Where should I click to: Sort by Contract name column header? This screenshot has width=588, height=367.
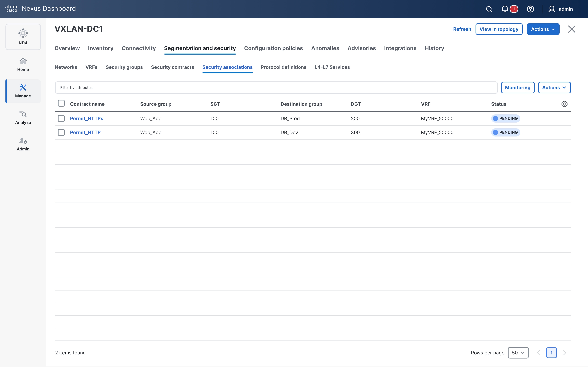[x=87, y=104]
